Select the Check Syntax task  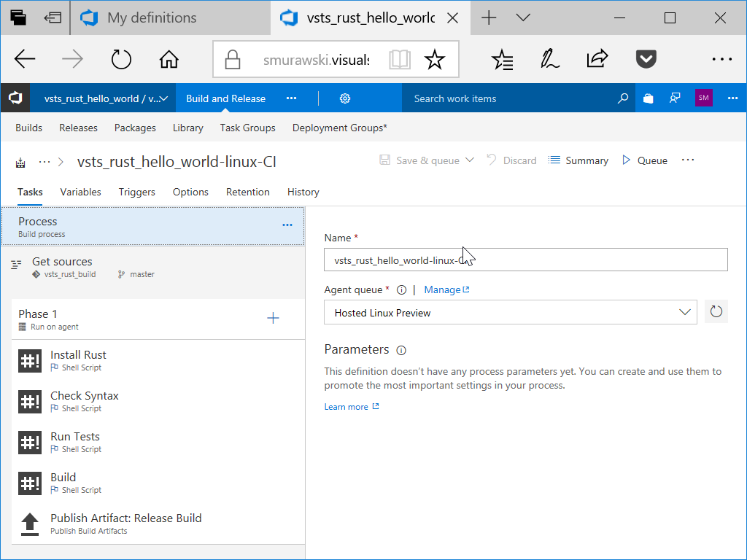pyautogui.click(x=158, y=402)
